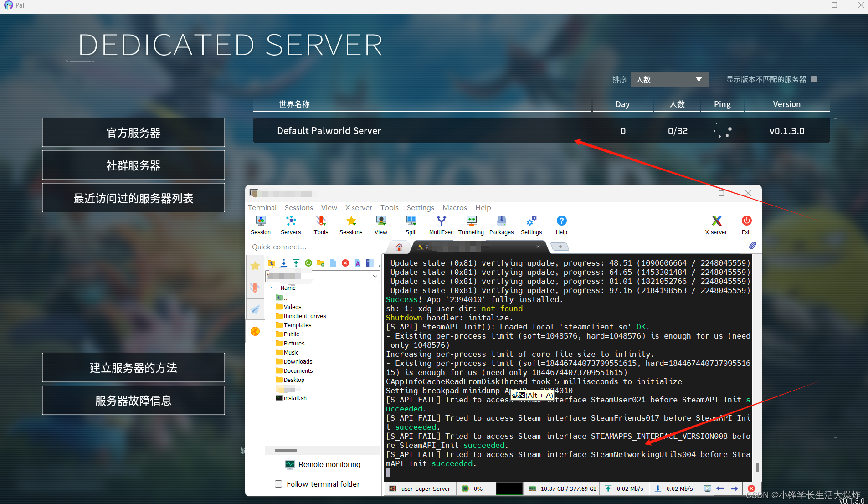Open the Settings gears icon
The width and height of the screenshot is (868, 504).
pos(531,225)
